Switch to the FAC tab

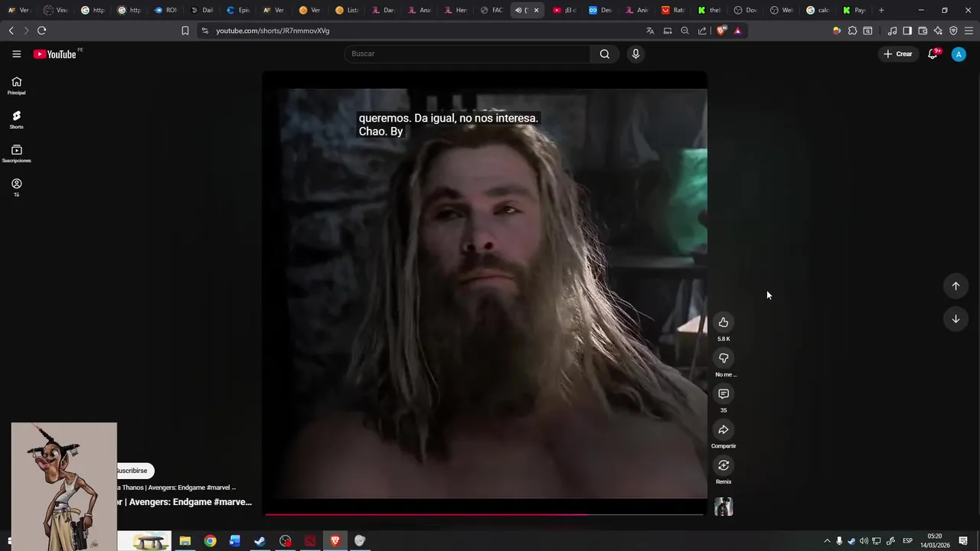pos(491,10)
